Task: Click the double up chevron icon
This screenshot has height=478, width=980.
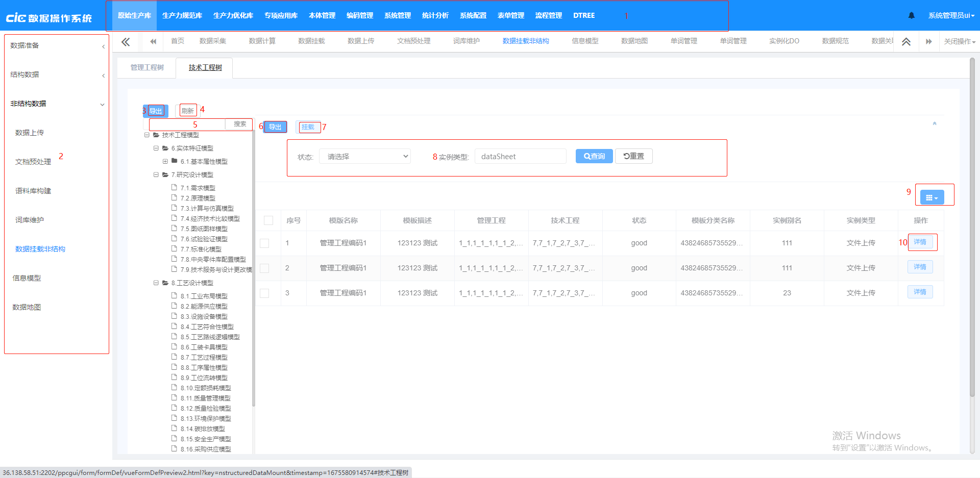Action: tap(906, 42)
